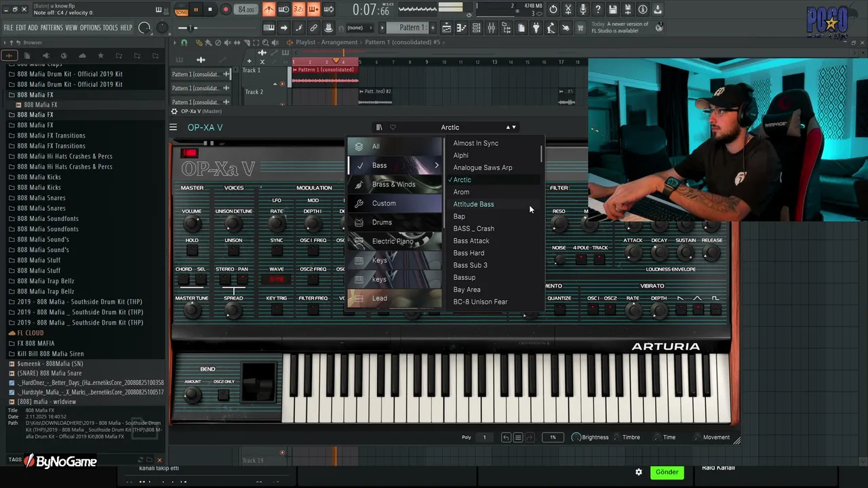The image size is (868, 488).
Task: Open the TOOLS menu
Action: [x=111, y=28]
